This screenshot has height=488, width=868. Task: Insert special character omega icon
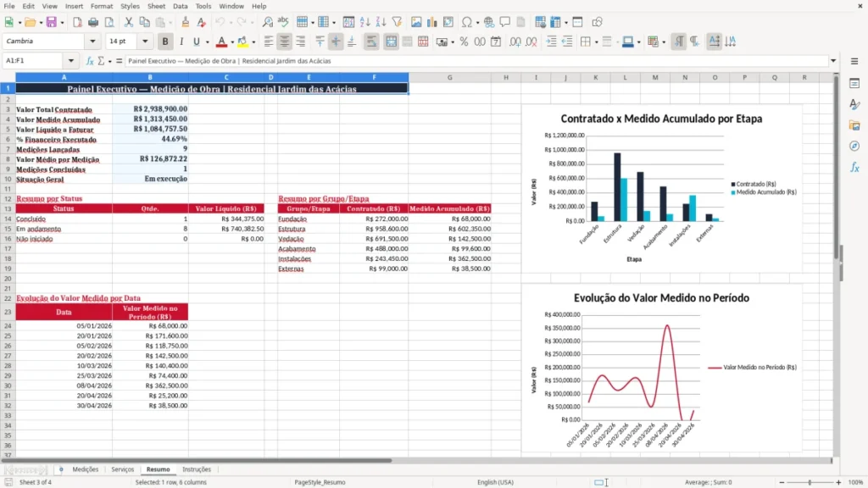click(x=467, y=22)
